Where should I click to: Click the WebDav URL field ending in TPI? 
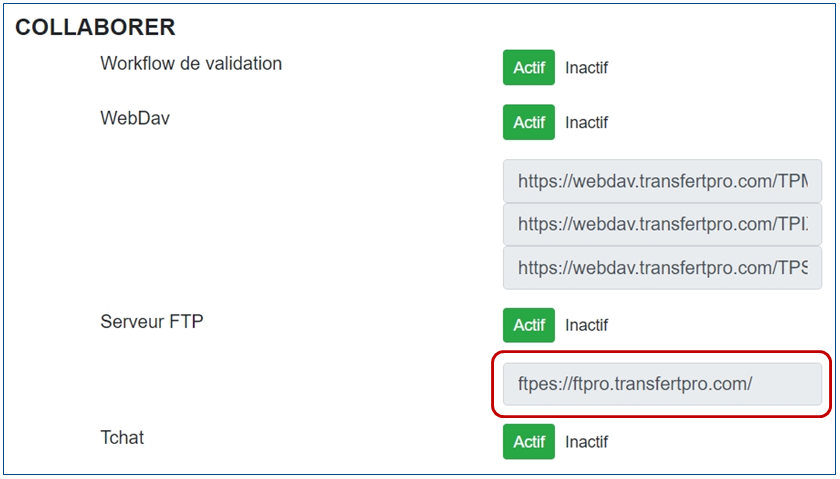tap(662, 224)
